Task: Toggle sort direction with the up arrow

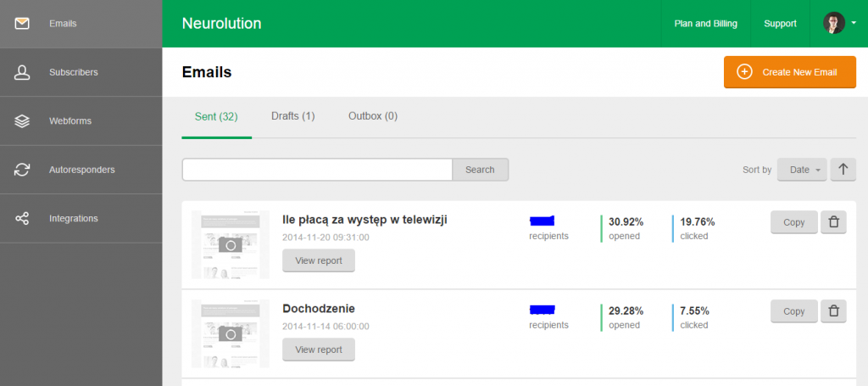Action: tap(843, 170)
